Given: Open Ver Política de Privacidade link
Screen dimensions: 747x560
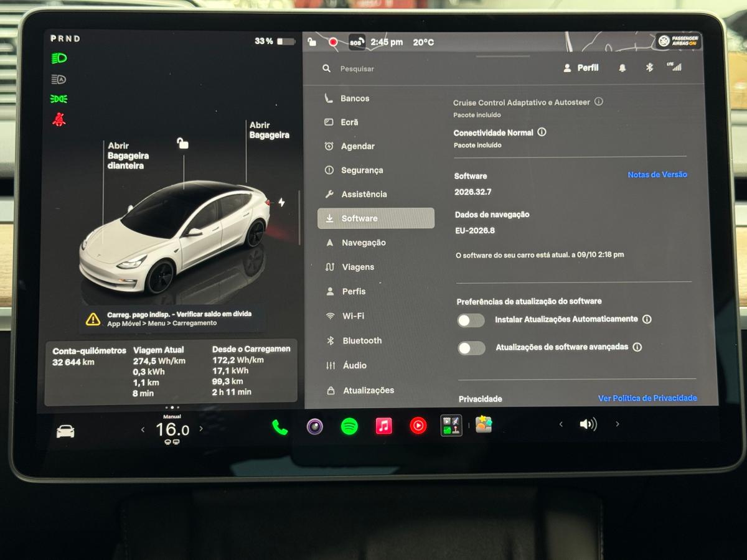Looking at the screenshot, I should pos(647,398).
